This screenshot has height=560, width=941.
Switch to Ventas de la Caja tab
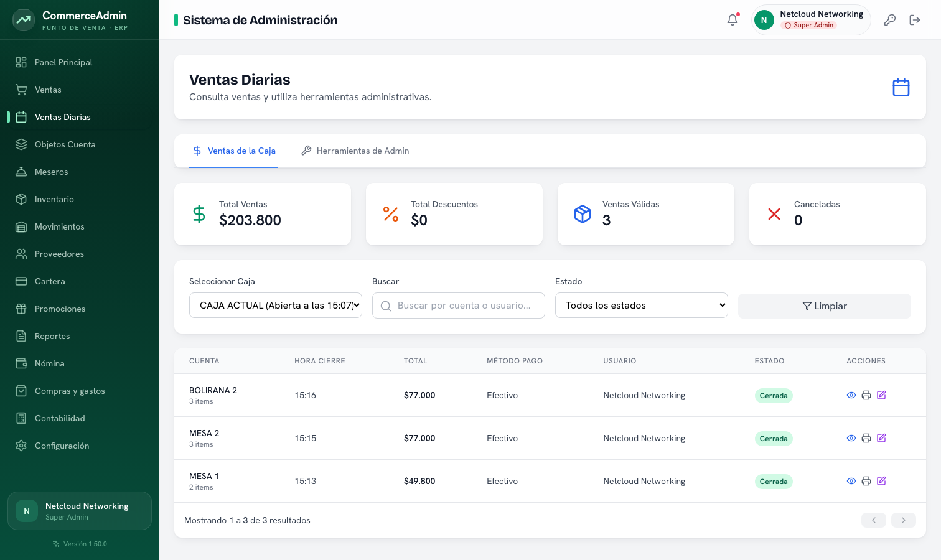pyautogui.click(x=234, y=151)
